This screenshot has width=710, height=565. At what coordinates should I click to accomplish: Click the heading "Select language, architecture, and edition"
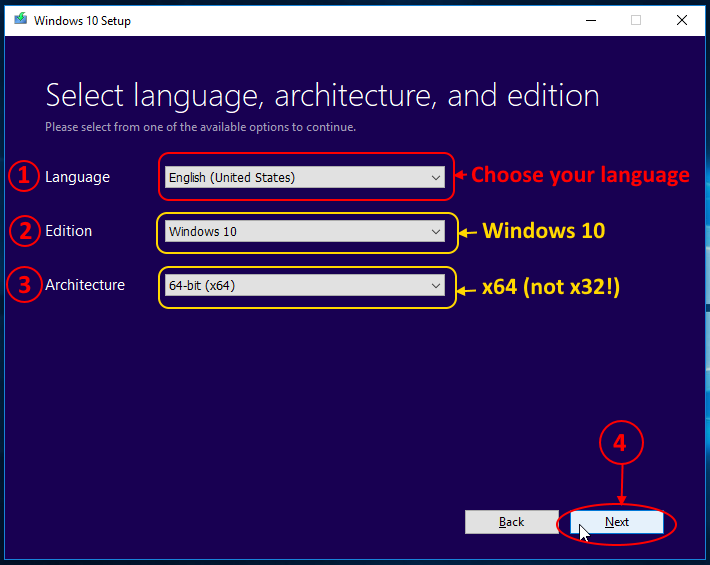click(x=322, y=96)
